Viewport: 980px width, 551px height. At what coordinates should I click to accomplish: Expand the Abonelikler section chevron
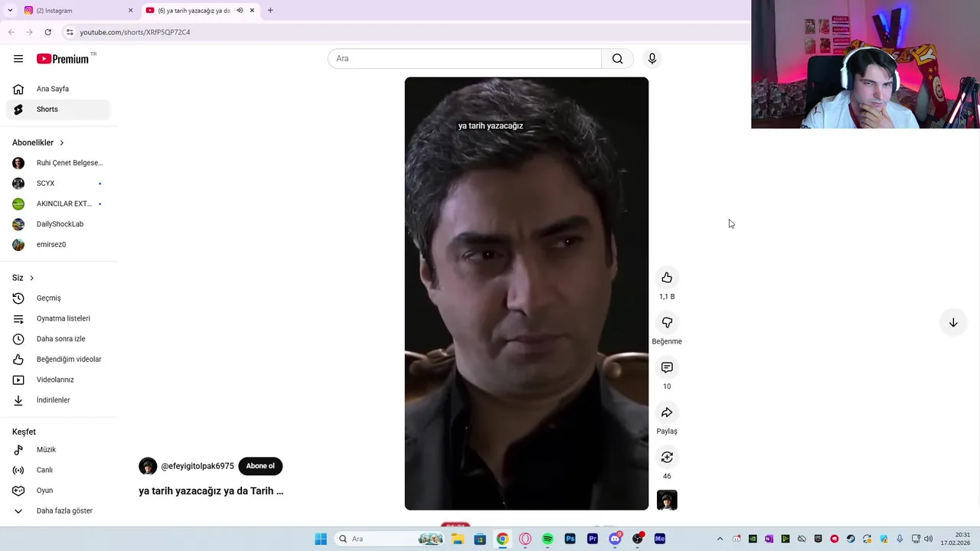(62, 143)
